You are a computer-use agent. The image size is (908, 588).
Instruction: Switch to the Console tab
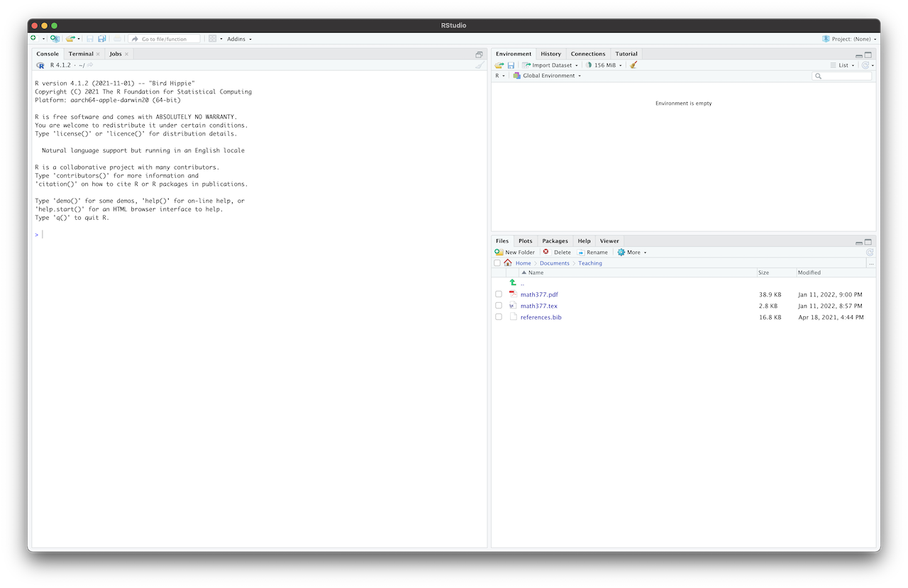(x=48, y=54)
